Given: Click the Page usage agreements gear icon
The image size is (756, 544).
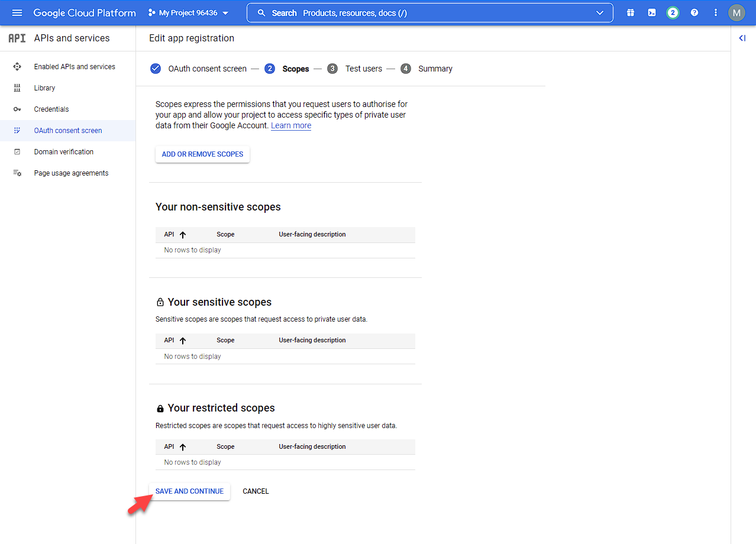Looking at the screenshot, I should tap(17, 173).
